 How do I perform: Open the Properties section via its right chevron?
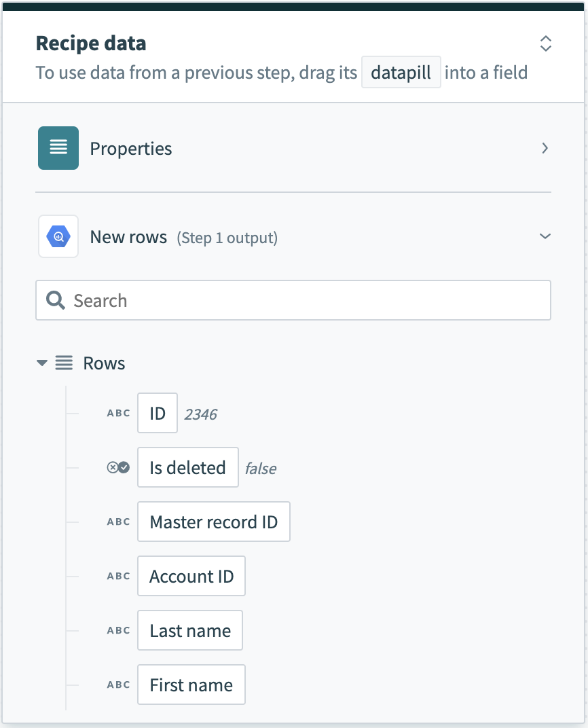pyautogui.click(x=545, y=148)
